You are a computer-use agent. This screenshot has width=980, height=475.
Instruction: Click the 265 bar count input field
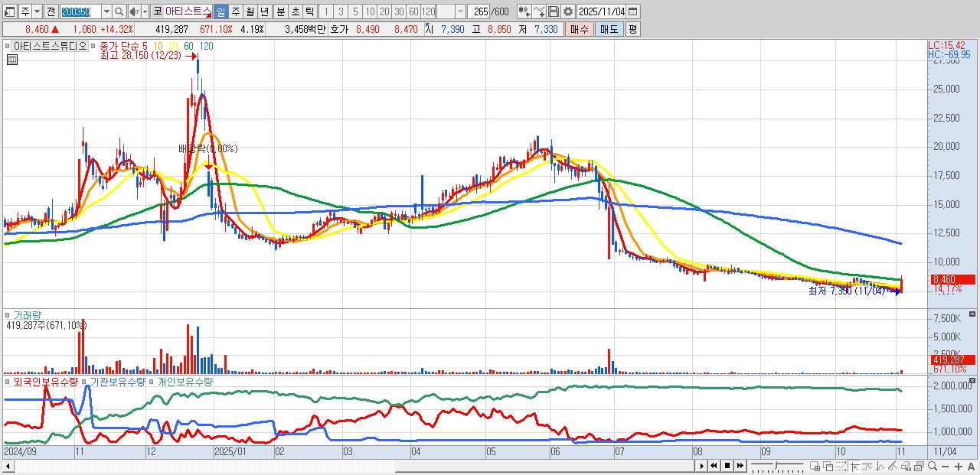point(479,11)
